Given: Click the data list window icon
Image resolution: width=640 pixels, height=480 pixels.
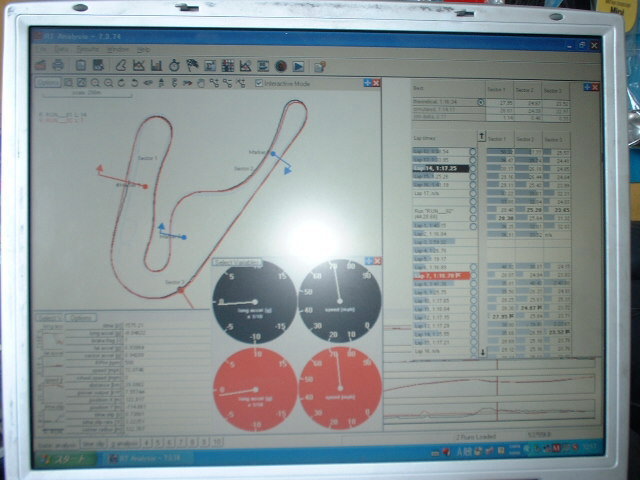Looking at the screenshot, I should pyautogui.click(x=263, y=66).
